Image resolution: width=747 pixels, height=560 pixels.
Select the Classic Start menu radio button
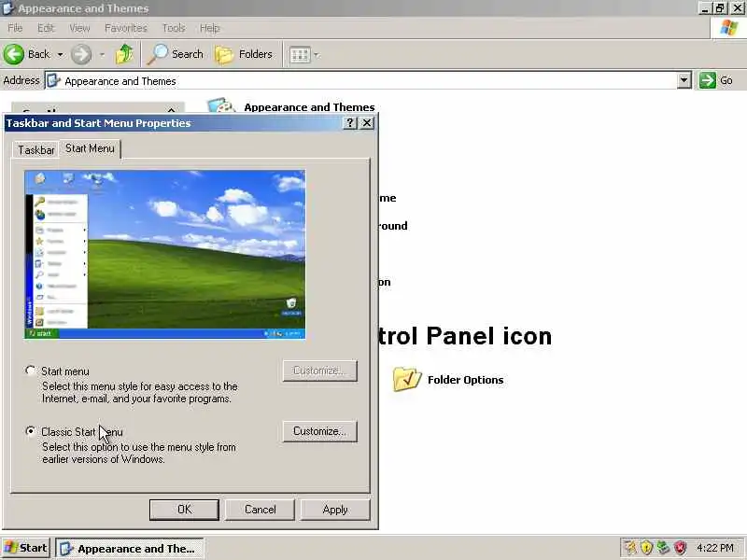pyautogui.click(x=31, y=431)
